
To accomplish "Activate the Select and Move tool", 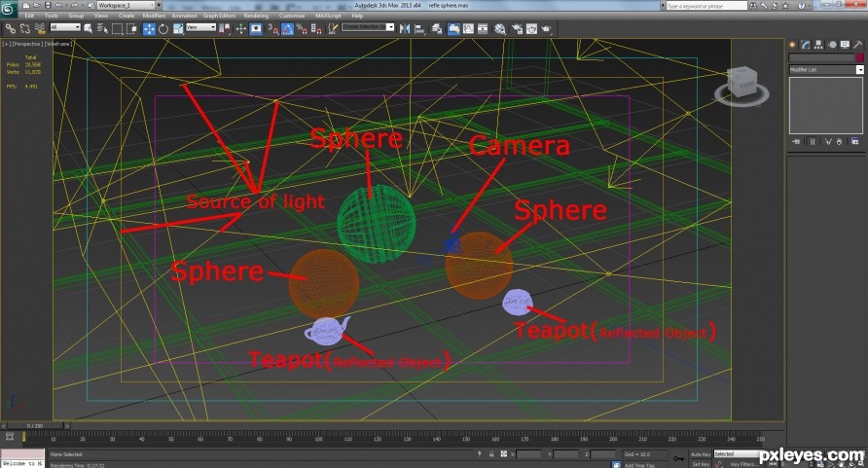I will tap(149, 29).
